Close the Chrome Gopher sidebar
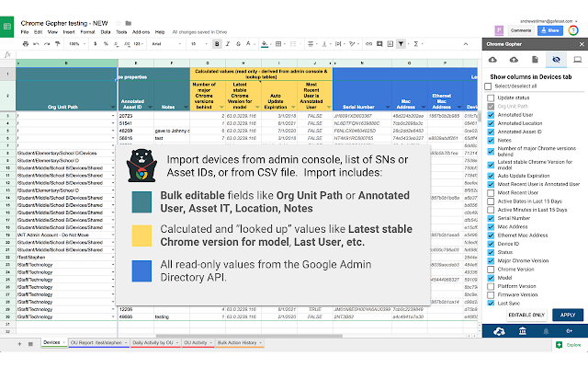 pos(582,44)
